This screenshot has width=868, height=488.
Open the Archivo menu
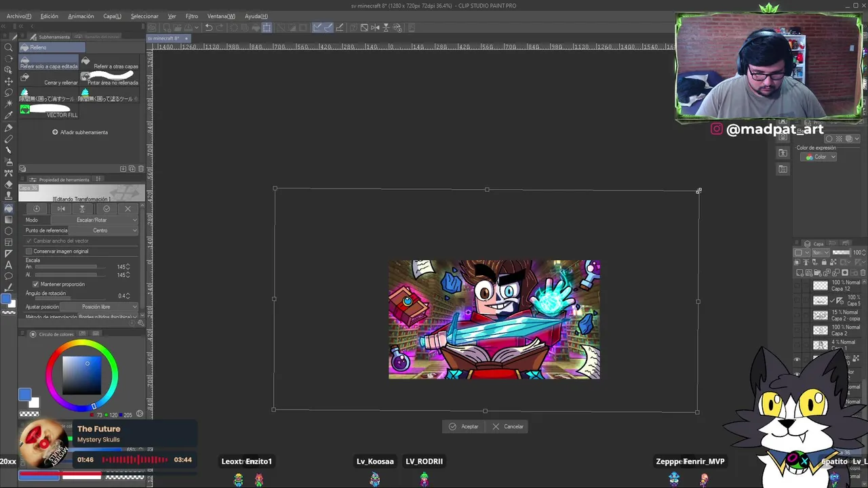tap(19, 16)
